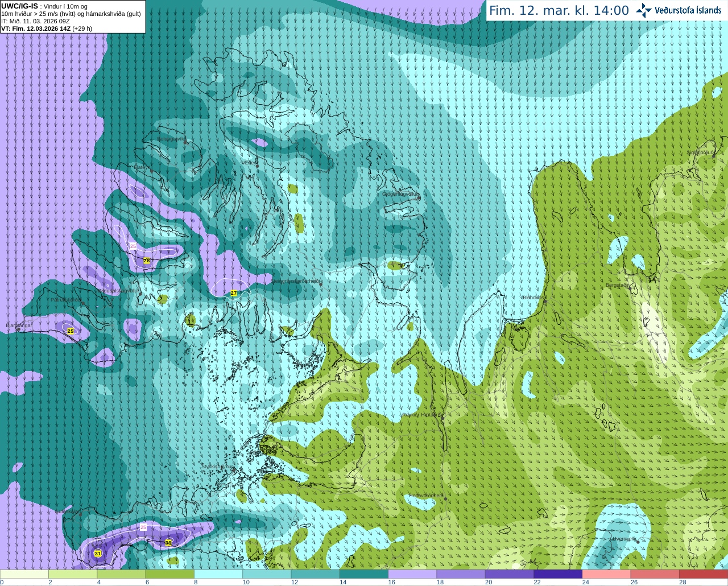Click the 6–8 m/s olive green legend swatch
Screen dimensions: 728x586
[x=169, y=574]
